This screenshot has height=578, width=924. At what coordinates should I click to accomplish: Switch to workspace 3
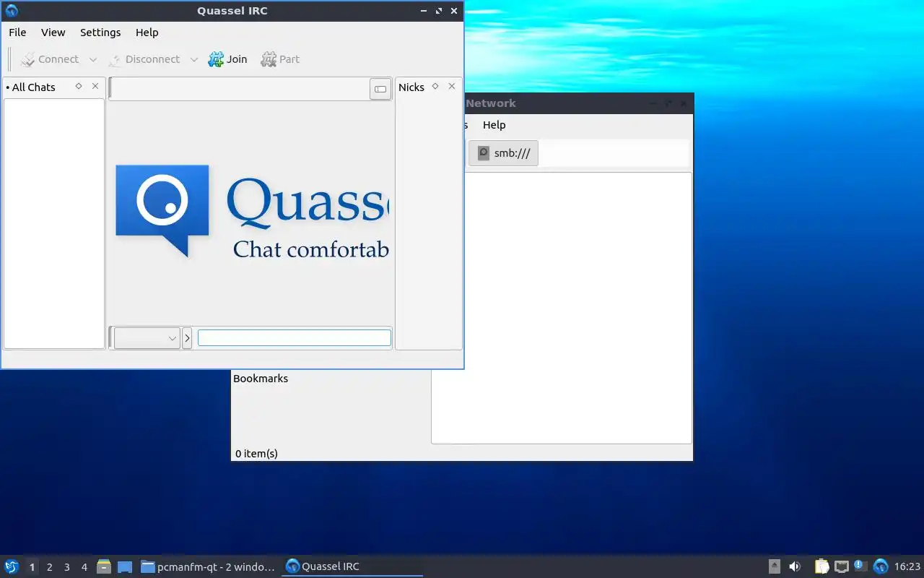click(x=66, y=567)
